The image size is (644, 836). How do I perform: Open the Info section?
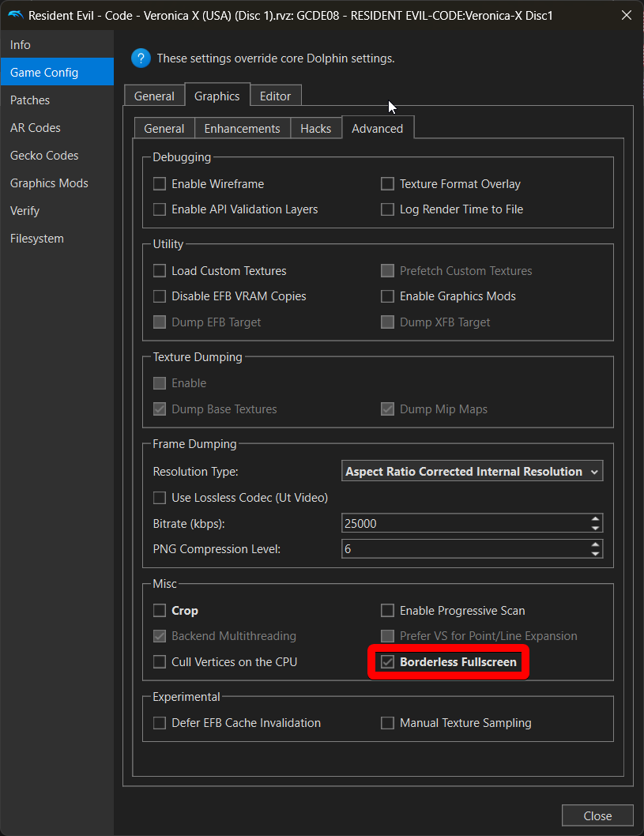(57, 45)
